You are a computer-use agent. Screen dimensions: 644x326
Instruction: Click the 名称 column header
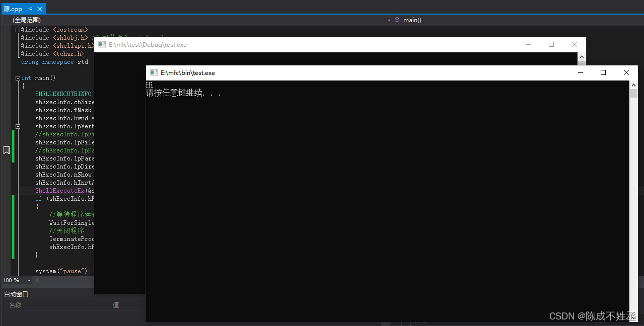(x=15, y=305)
